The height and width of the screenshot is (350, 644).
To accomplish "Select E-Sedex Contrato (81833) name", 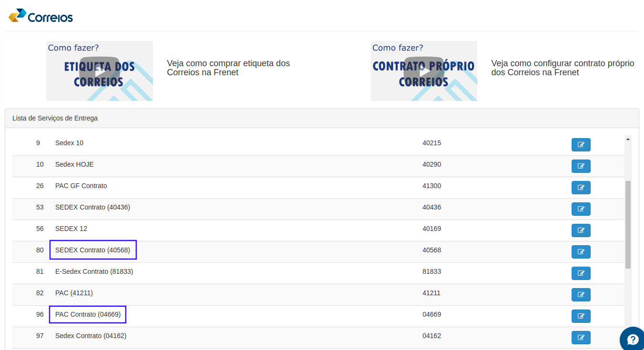I will (x=94, y=271).
